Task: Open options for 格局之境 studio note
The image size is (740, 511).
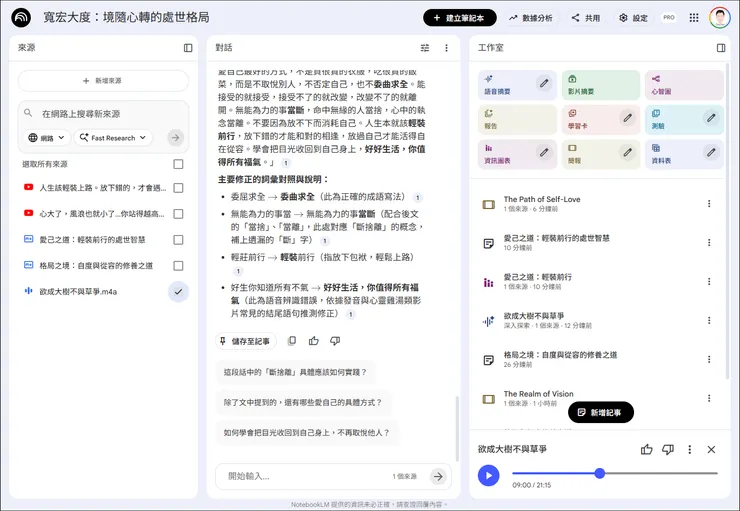Action: tap(709, 359)
